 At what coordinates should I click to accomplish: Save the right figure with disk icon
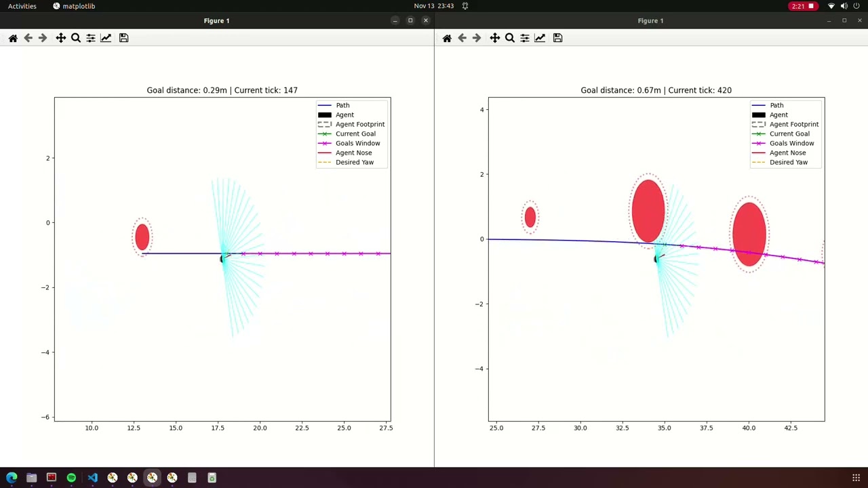557,38
